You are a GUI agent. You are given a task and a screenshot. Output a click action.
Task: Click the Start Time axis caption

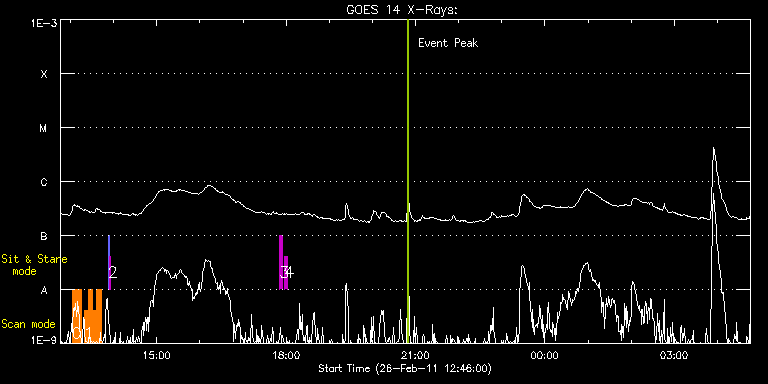coord(405,368)
